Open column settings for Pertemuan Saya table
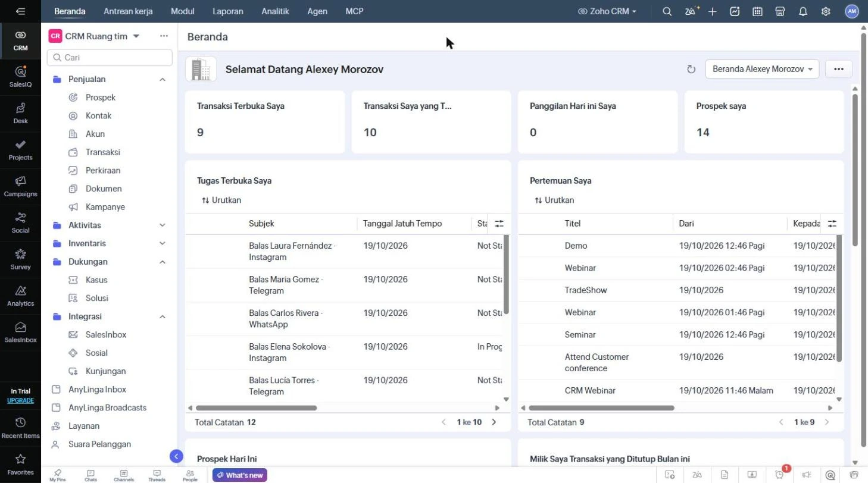 coord(832,224)
